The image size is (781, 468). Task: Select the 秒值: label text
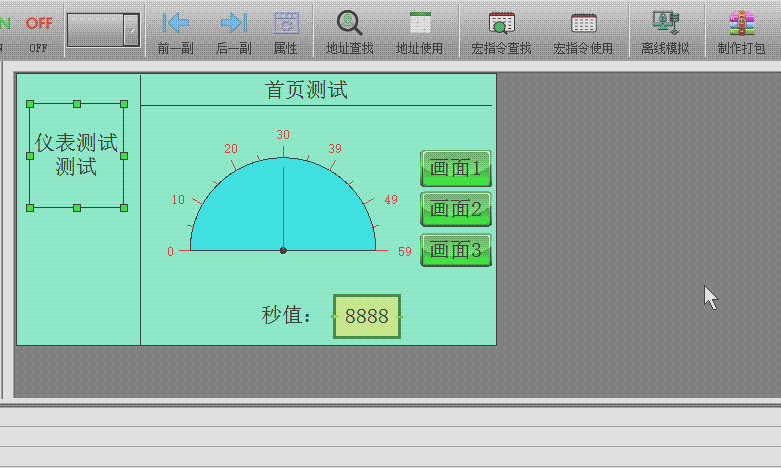(287, 316)
